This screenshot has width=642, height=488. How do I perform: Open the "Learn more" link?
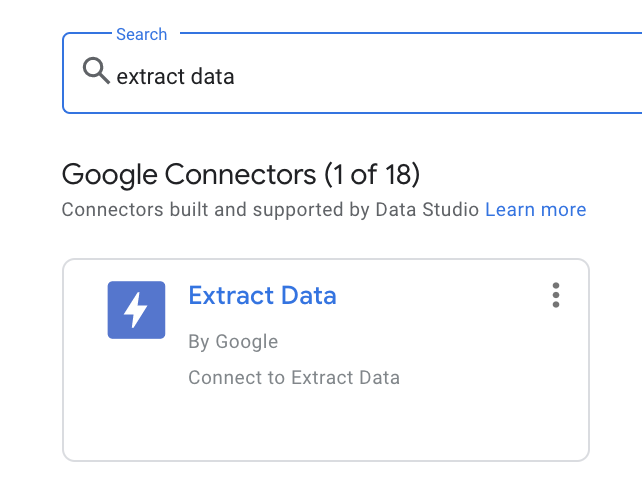tap(536, 210)
